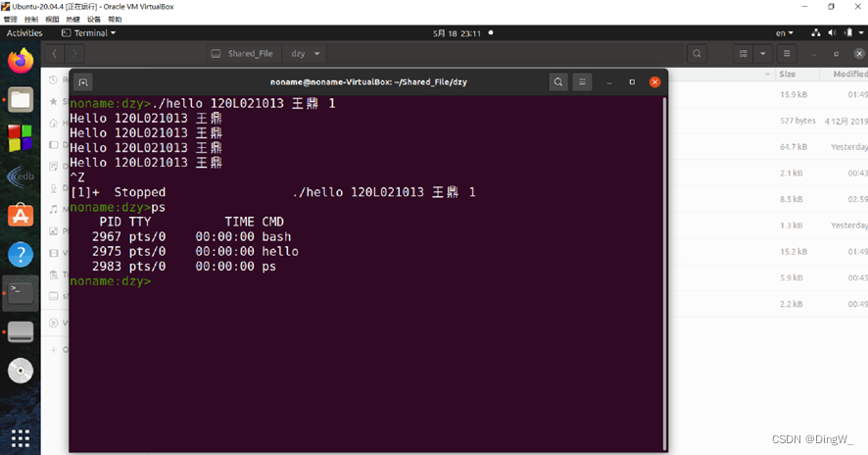The image size is (868, 455).
Task: Launch the edb debugger from dock
Action: (21, 177)
